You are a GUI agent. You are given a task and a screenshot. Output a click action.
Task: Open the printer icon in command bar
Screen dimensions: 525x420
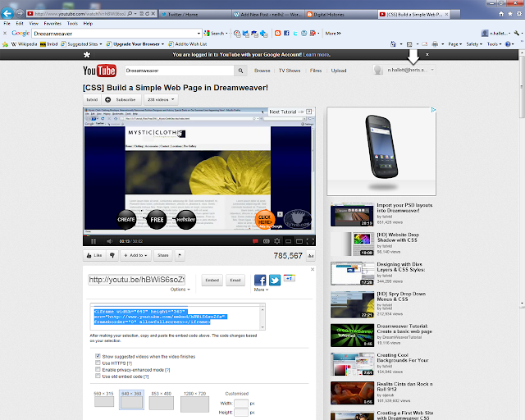click(435, 43)
